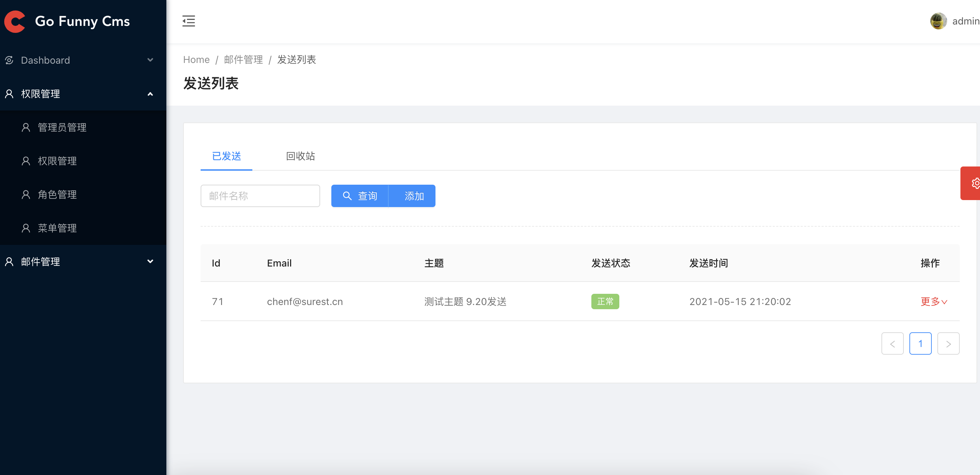The height and width of the screenshot is (475, 980).
Task: Focus the 邮件名称 input field
Action: [x=260, y=196]
